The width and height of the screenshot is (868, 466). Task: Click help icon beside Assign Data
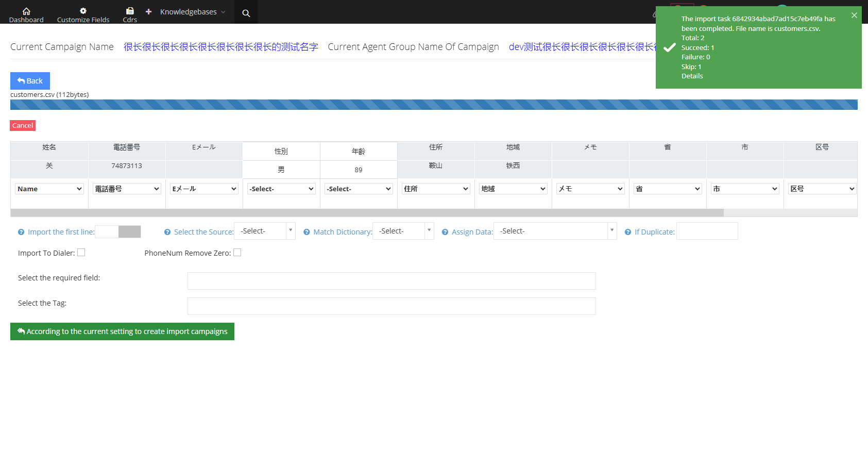tap(445, 232)
